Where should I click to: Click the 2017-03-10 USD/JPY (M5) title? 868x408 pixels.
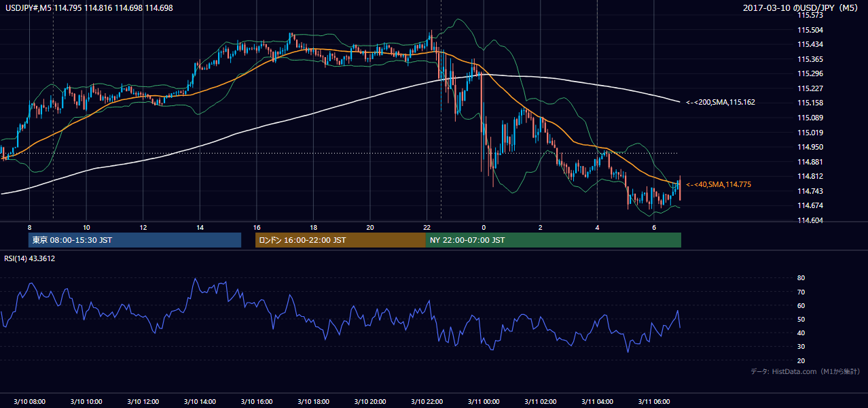coord(802,7)
